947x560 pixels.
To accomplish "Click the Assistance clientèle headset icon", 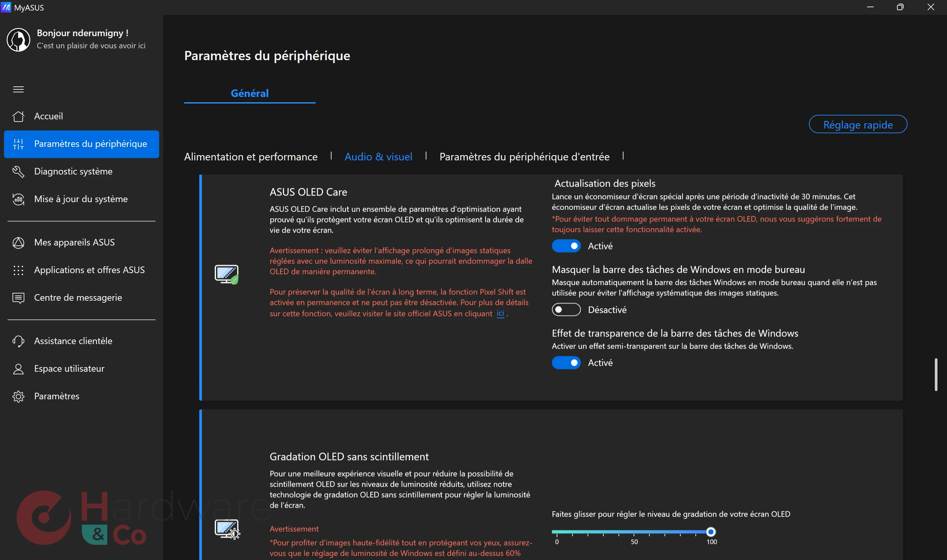I will [18, 341].
